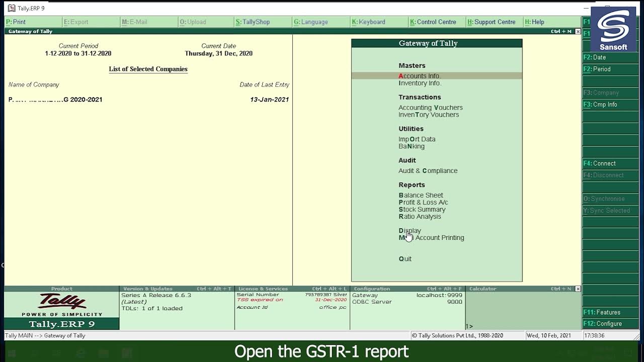The image size is (644, 362).
Task: Open the Help menu
Action: pos(552,22)
